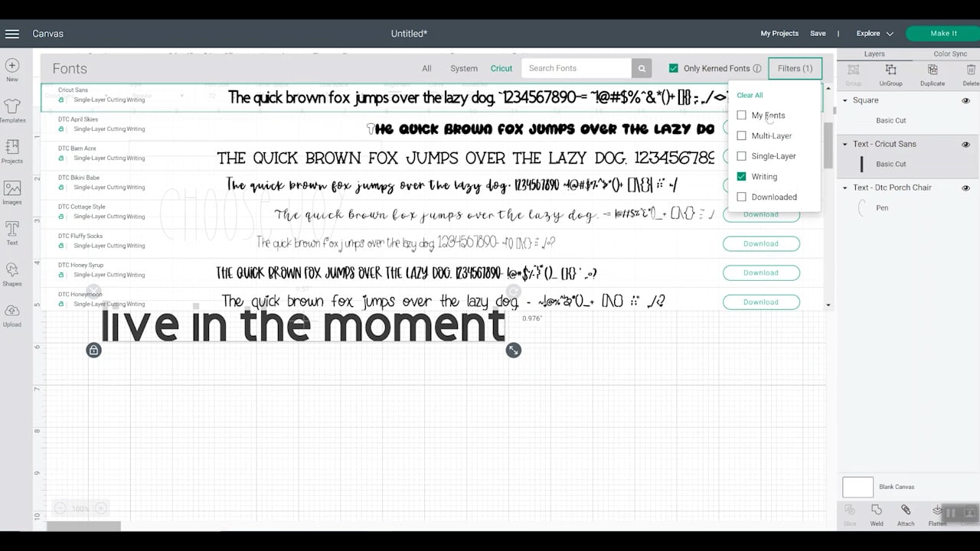Click the Search Fonts input field
The image size is (980, 551).
[577, 68]
